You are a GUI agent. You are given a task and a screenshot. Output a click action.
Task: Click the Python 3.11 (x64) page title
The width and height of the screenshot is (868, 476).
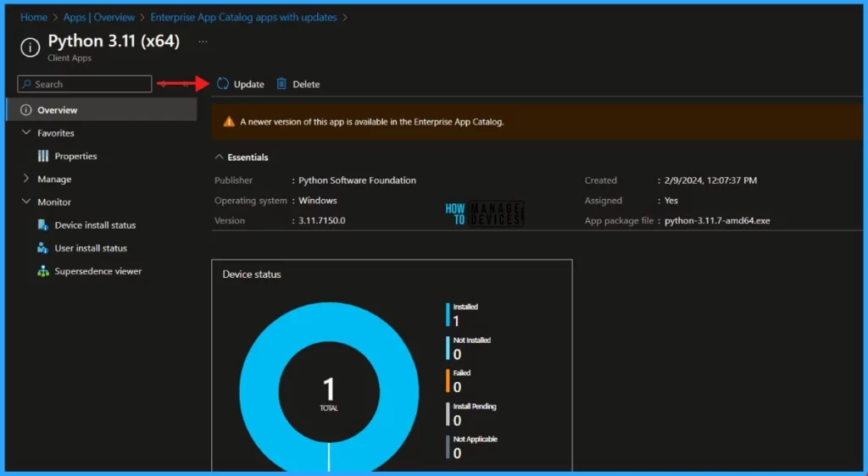[x=114, y=42]
